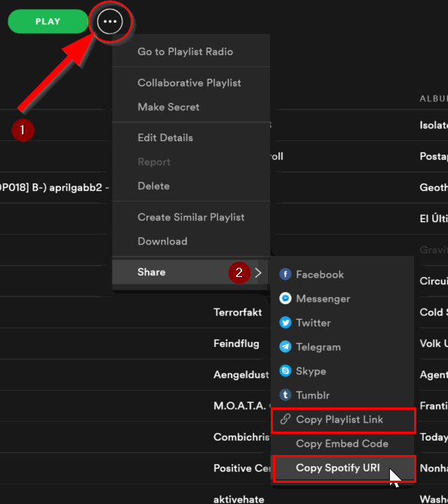Select Collaborative Playlist menu entry
Viewport: 448px width, 504px height.
(189, 83)
